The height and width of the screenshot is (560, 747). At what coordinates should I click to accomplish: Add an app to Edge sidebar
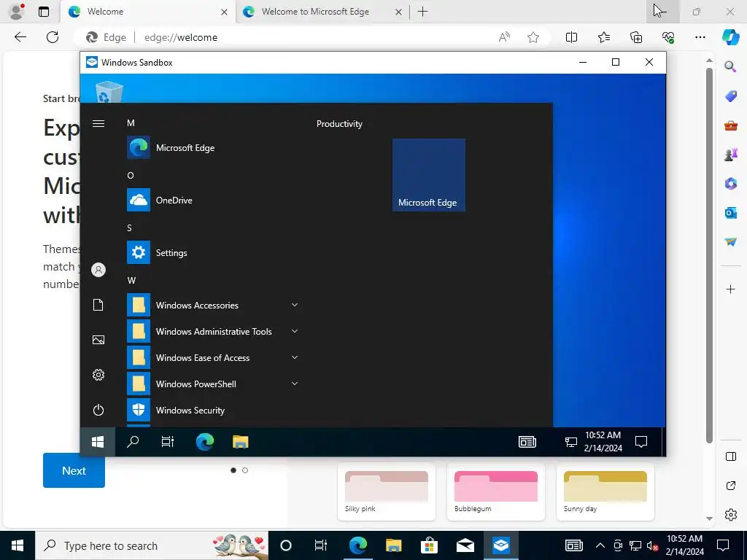click(730, 289)
